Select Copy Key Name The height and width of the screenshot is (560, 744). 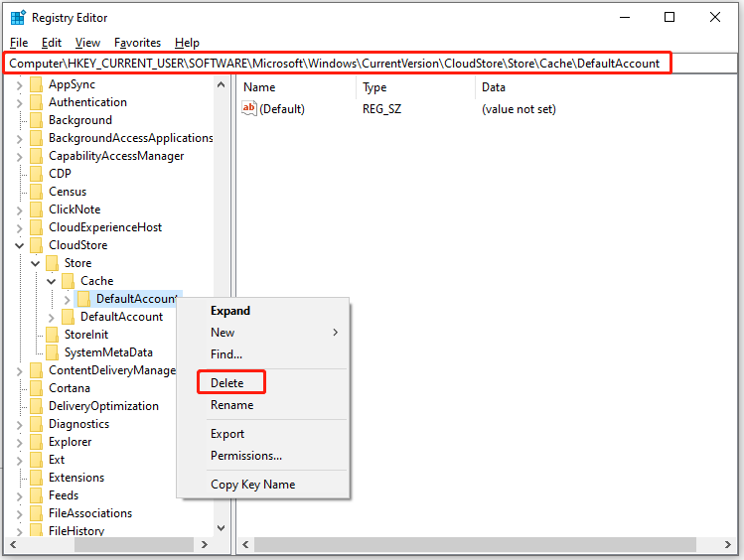(253, 485)
